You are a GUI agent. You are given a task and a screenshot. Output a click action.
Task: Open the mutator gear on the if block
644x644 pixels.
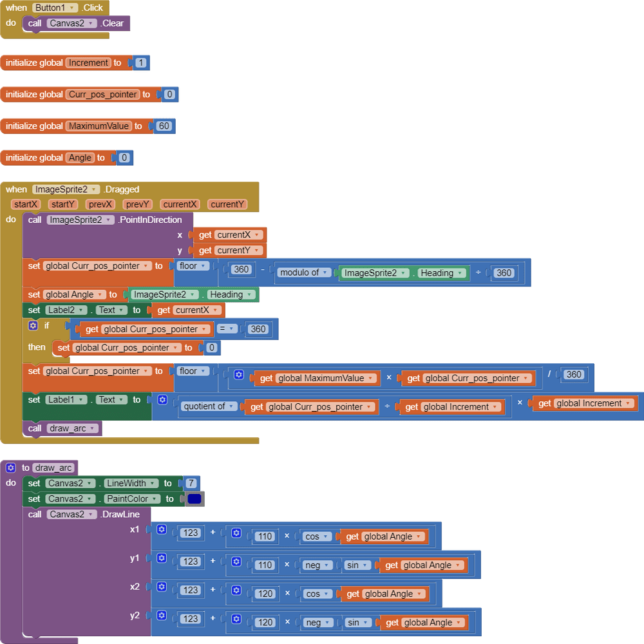[x=33, y=326]
